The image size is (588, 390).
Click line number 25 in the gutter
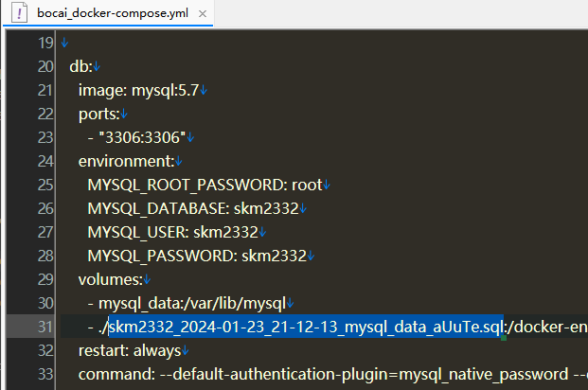[x=45, y=185]
